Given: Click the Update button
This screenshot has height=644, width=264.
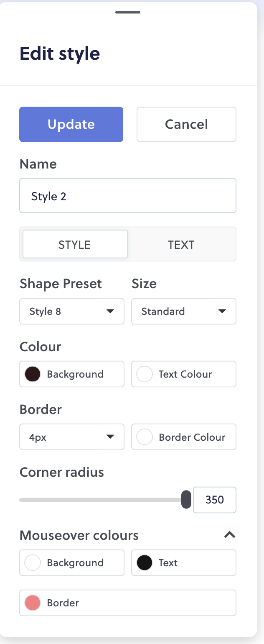Looking at the screenshot, I should (x=71, y=124).
